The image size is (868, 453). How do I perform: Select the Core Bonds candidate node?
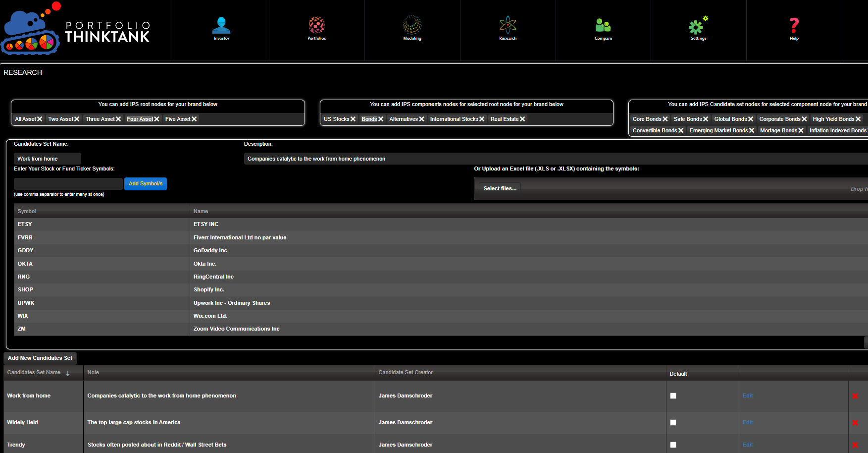[647, 119]
